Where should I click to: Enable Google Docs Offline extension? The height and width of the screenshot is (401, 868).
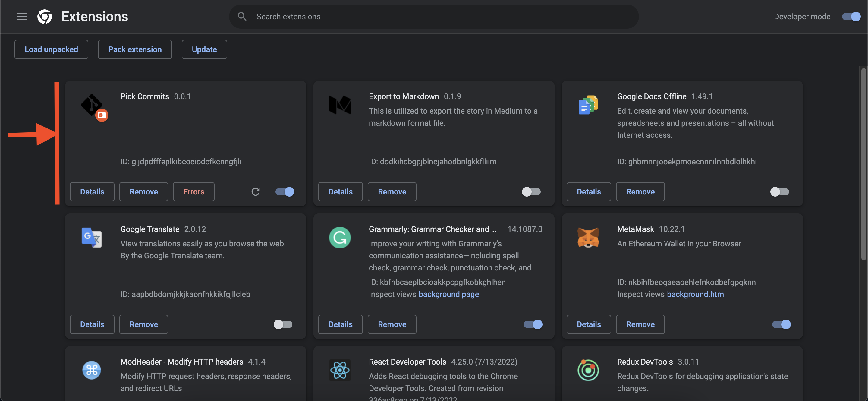click(x=779, y=192)
